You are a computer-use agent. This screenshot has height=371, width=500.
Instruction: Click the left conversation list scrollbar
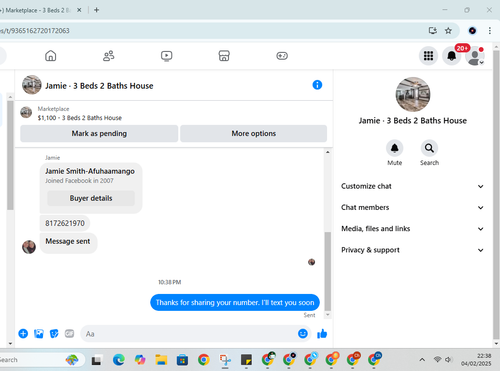coord(10,155)
